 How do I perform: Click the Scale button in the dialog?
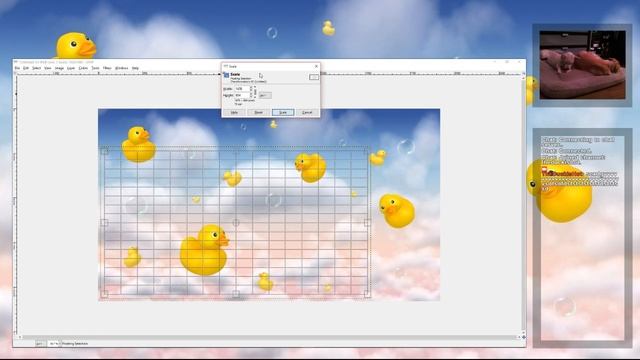pyautogui.click(x=283, y=112)
